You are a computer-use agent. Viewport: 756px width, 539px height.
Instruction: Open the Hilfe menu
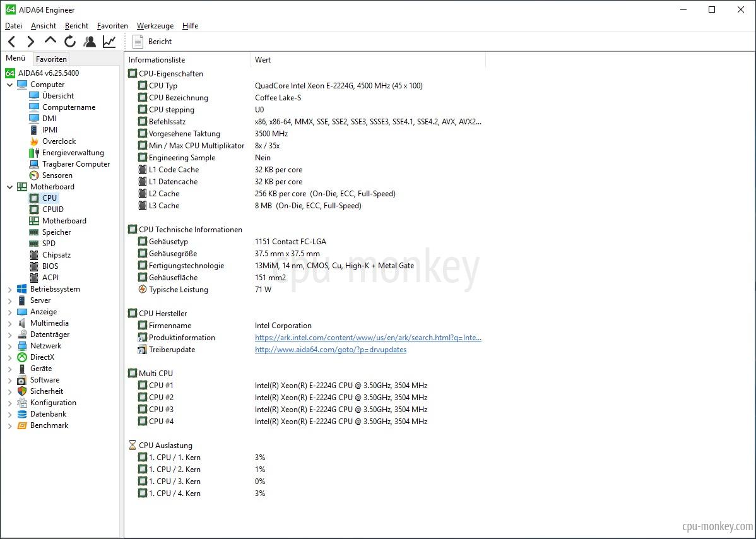190,25
